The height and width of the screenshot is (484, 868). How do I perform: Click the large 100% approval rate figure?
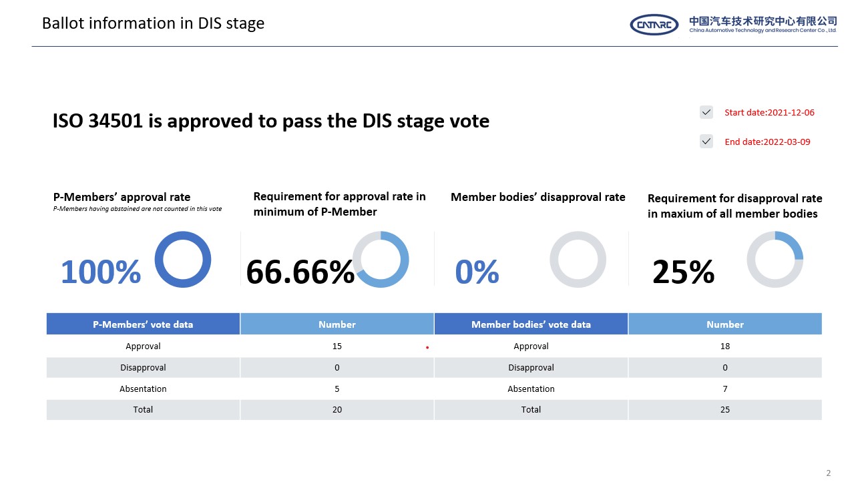[x=101, y=272]
